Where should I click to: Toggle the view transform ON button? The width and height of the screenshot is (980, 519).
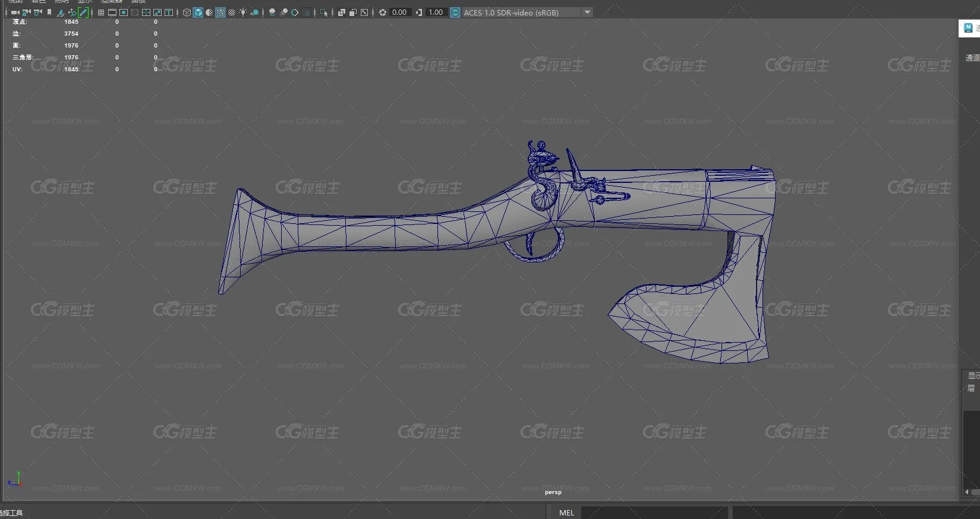tap(455, 12)
